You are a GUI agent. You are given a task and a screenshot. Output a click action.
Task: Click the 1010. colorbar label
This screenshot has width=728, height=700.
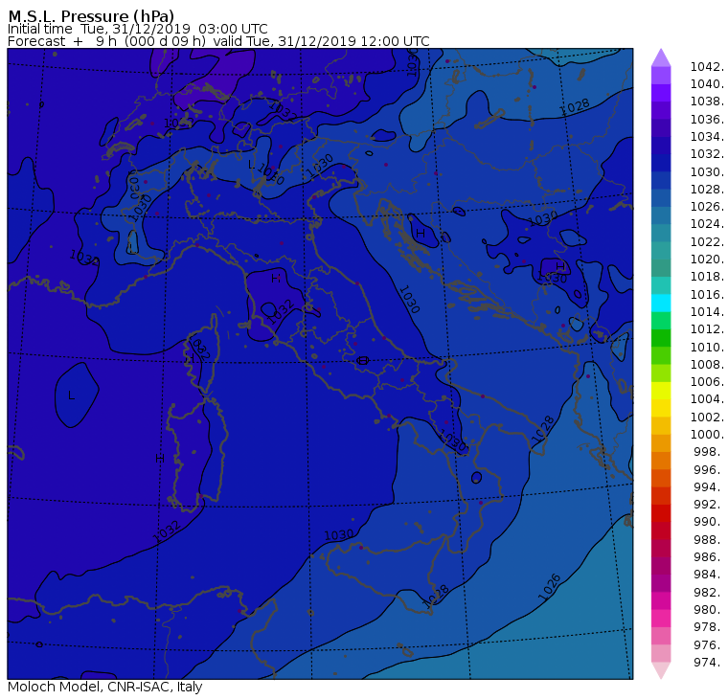point(707,347)
